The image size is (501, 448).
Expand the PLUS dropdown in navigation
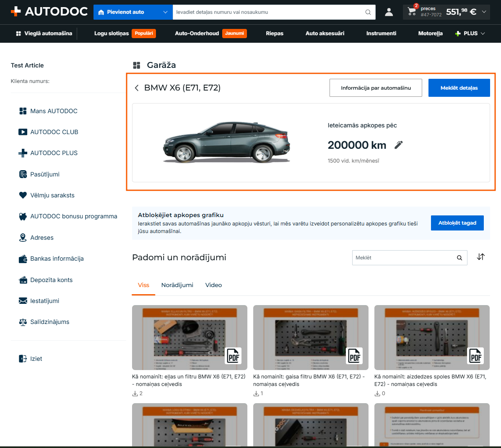coord(470,33)
